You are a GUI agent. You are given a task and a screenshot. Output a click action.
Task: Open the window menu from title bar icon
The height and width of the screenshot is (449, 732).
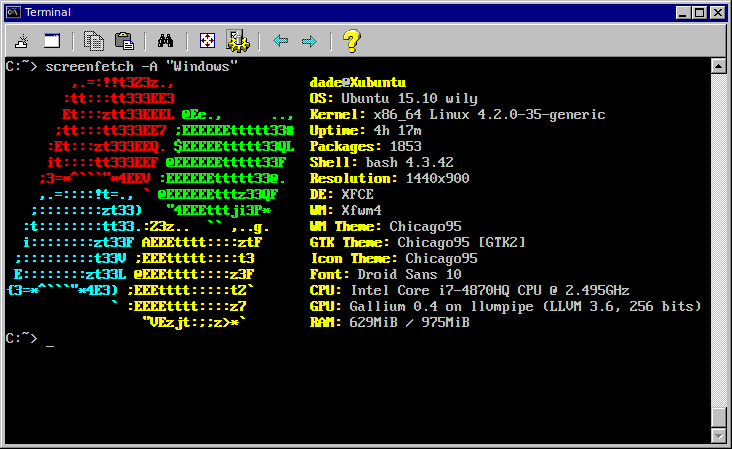[x=13, y=12]
